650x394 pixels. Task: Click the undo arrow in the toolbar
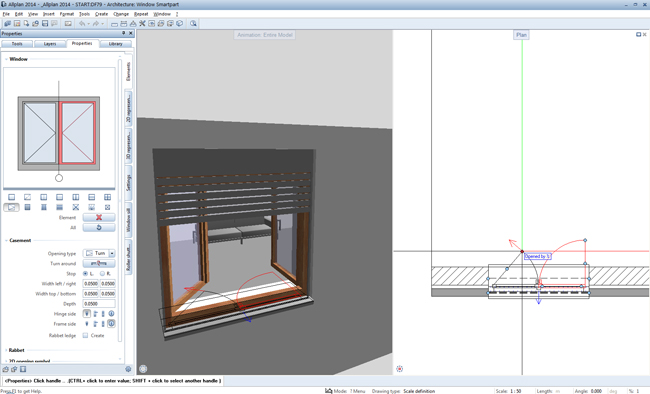click(82, 24)
